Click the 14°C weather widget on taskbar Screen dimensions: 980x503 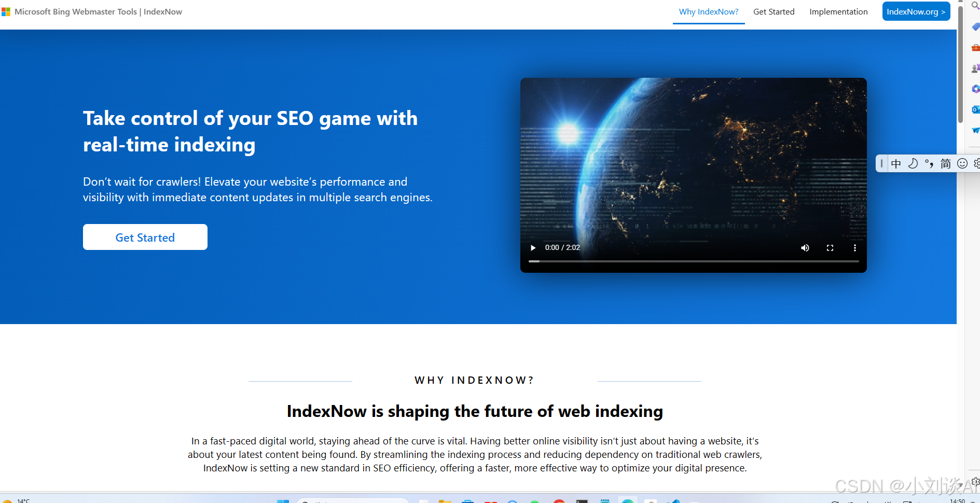pyautogui.click(x=17, y=501)
